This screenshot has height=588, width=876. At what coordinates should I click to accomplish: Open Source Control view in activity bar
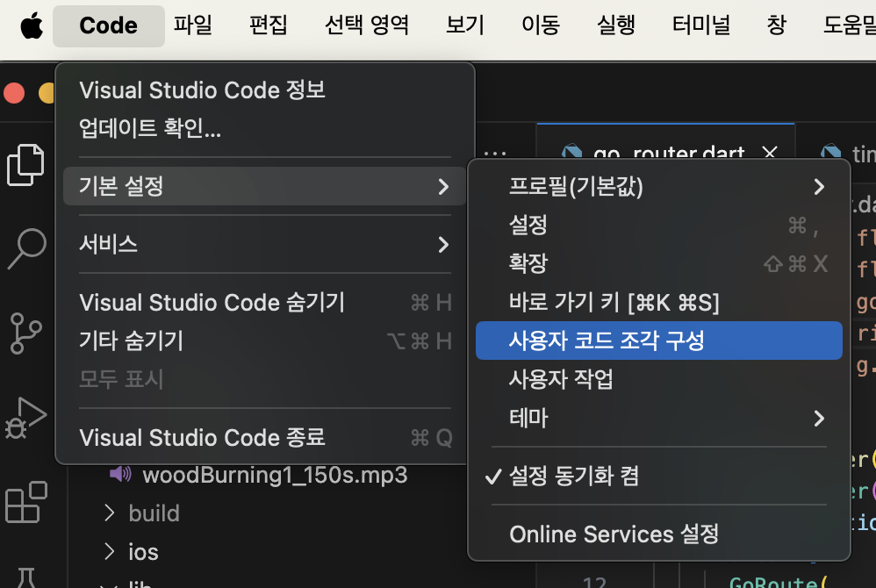(25, 333)
